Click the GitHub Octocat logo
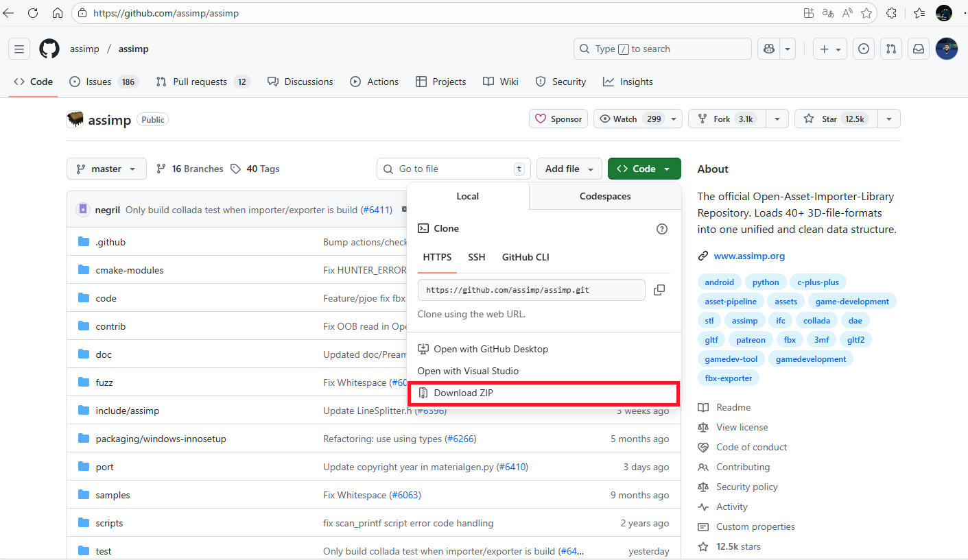The image size is (968, 560). click(x=49, y=49)
